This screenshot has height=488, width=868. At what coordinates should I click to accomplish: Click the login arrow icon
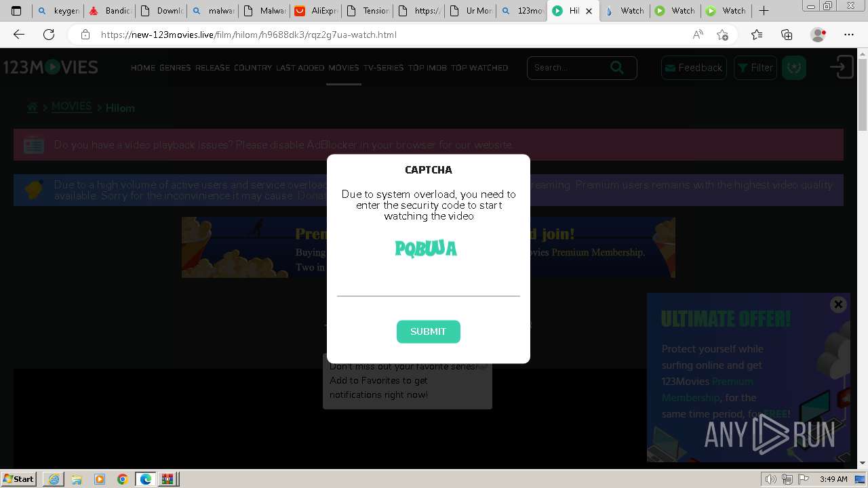point(842,67)
